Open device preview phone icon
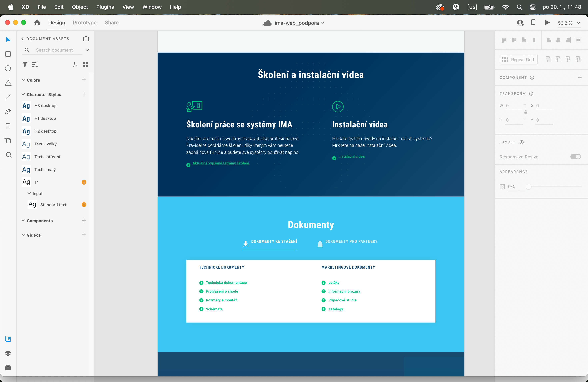 [533, 23]
